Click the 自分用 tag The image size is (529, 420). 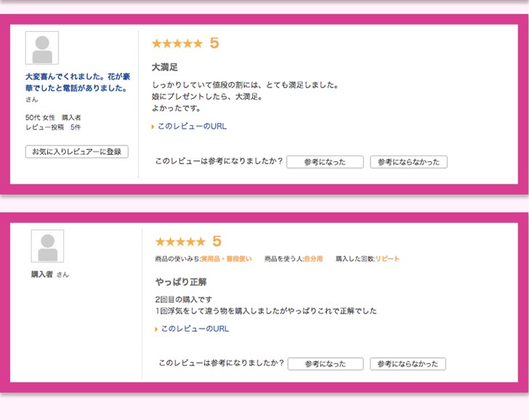[313, 259]
